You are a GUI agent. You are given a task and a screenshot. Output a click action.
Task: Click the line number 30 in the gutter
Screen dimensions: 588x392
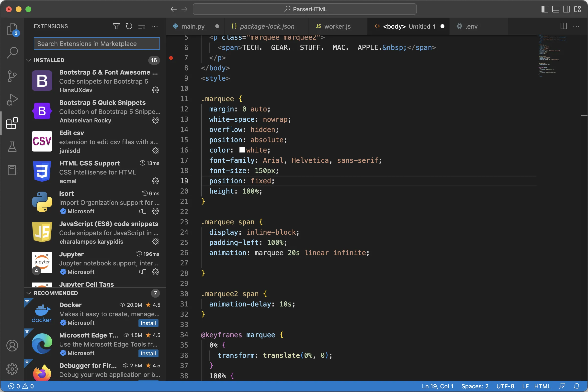(x=184, y=294)
